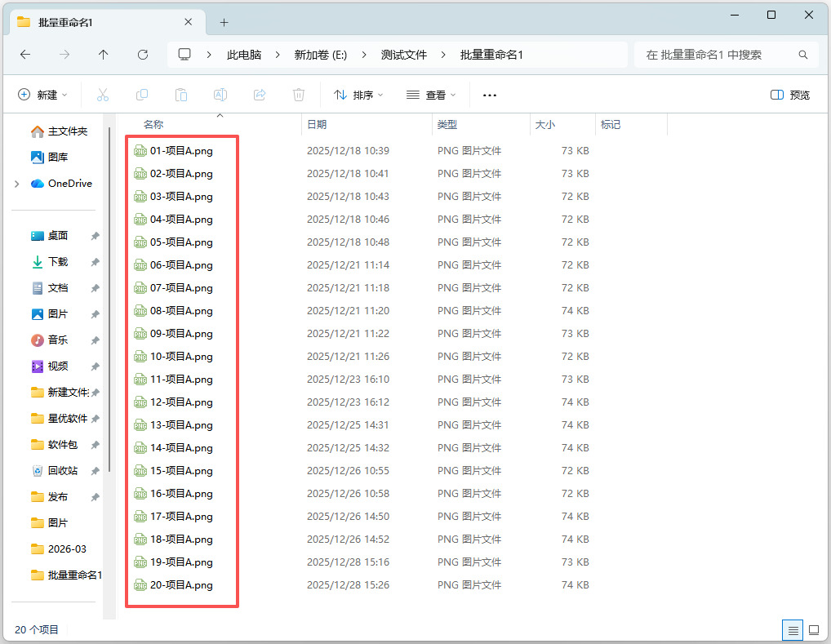Select the 批量重命名1 folder in sidebar
831x644 pixels.
pyautogui.click(x=66, y=575)
